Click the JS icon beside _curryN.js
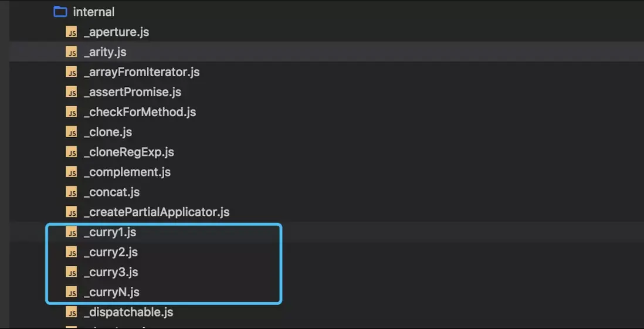This screenshot has height=329, width=644. click(72, 292)
